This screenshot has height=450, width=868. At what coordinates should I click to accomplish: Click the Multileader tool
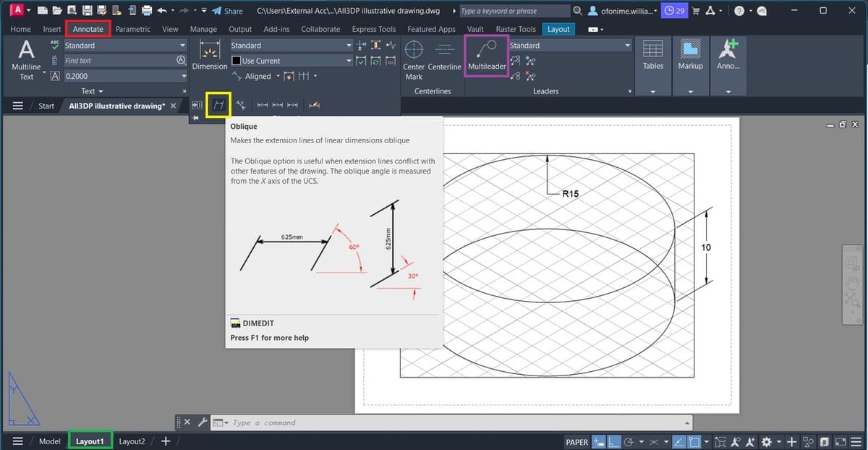pos(487,55)
